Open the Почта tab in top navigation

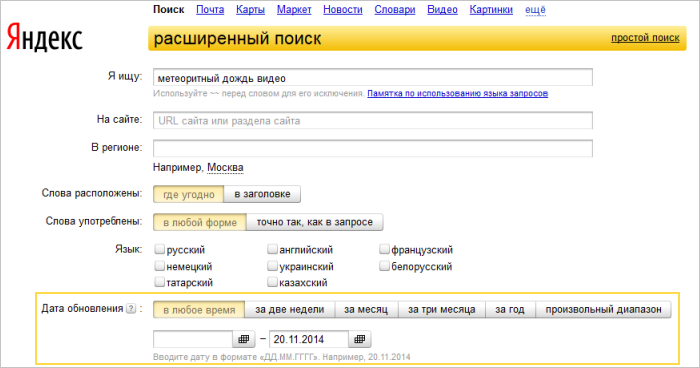pos(210,9)
